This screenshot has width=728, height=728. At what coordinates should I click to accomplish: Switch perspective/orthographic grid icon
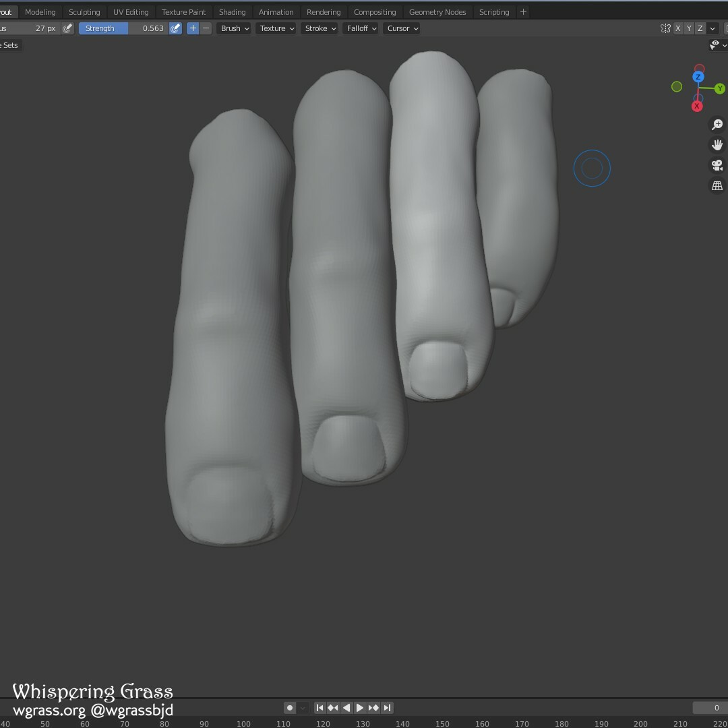point(717,186)
